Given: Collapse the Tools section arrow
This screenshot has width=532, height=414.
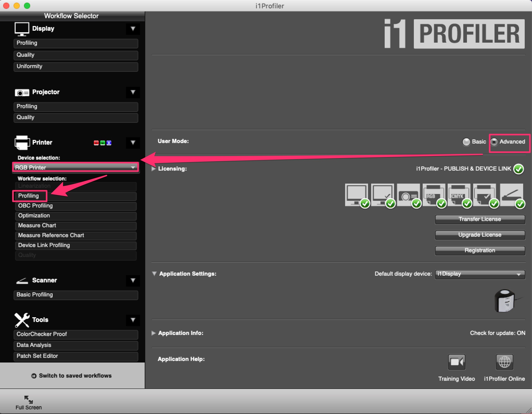Looking at the screenshot, I should (x=133, y=320).
